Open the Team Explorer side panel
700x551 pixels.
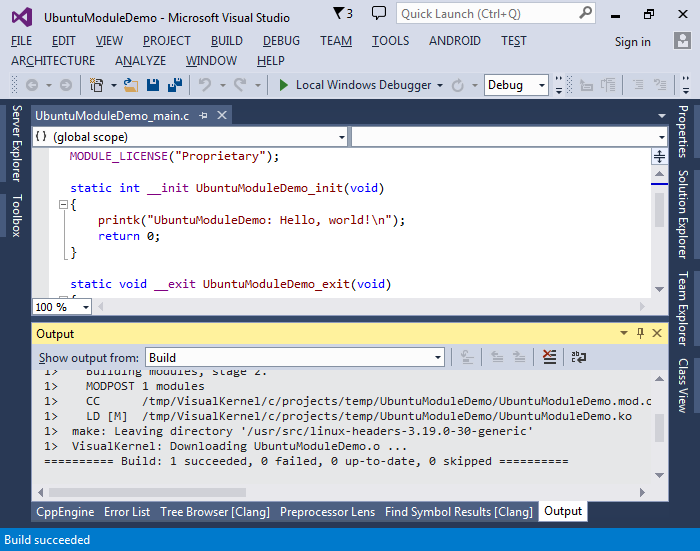pyautogui.click(x=683, y=309)
